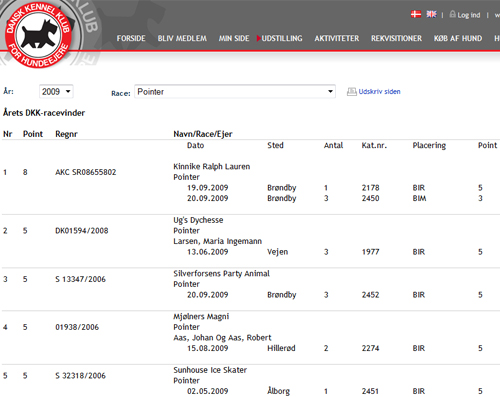The width and height of the screenshot is (500, 397).
Task: Select the AKTIVITETER menu item
Action: pyautogui.click(x=337, y=38)
